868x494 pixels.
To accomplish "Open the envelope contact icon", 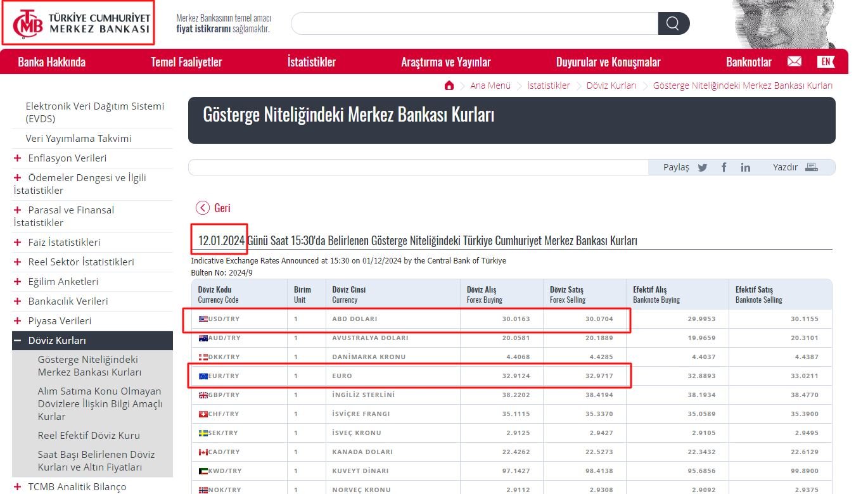I will point(794,61).
